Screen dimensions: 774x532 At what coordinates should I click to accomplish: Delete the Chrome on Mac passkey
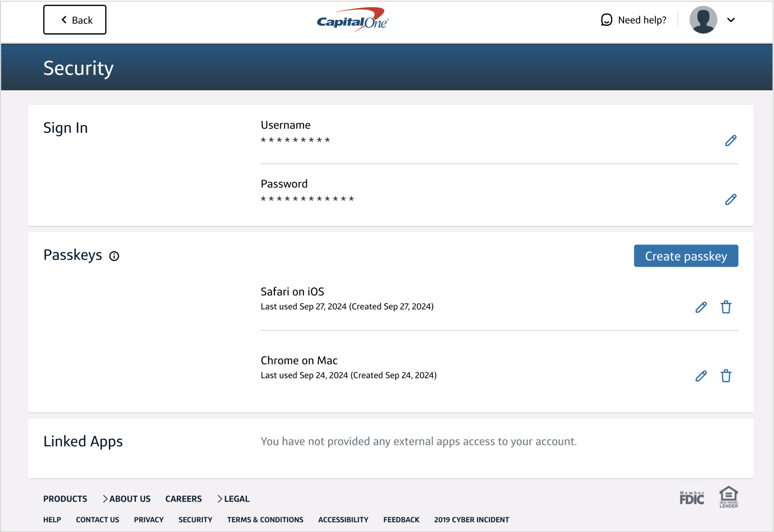pyautogui.click(x=726, y=376)
